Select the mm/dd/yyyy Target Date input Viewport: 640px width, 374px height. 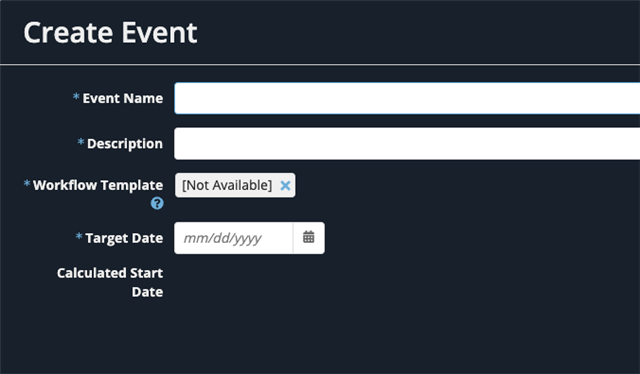233,238
